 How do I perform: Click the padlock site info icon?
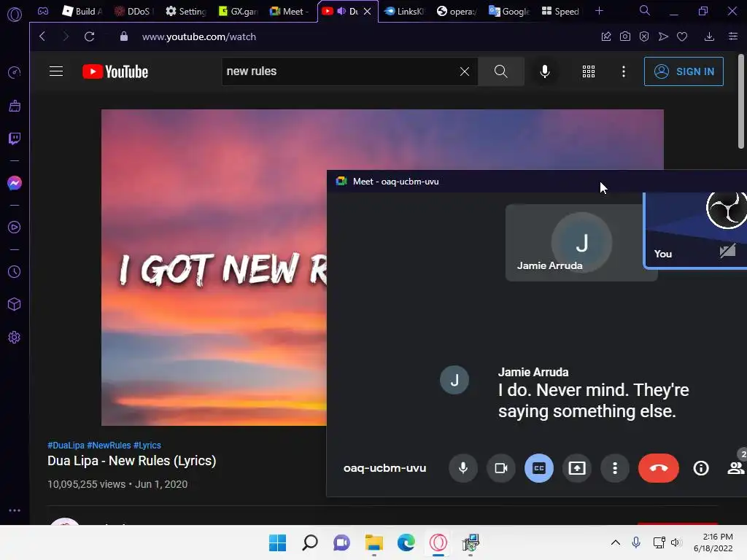pyautogui.click(x=124, y=36)
